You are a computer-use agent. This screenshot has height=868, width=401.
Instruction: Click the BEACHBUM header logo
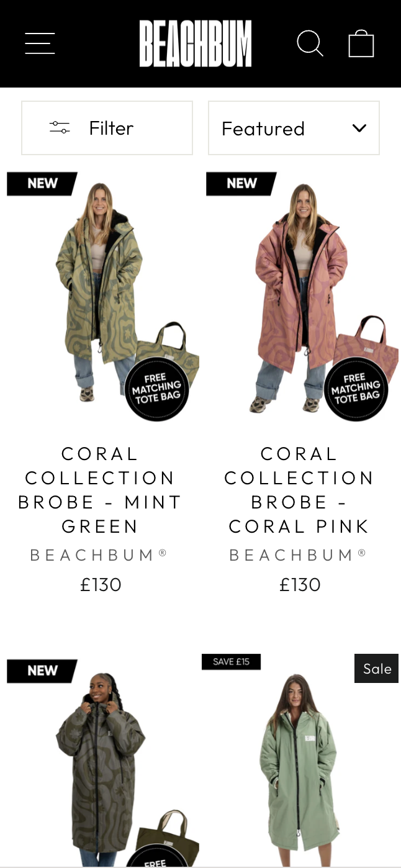pyautogui.click(x=196, y=43)
